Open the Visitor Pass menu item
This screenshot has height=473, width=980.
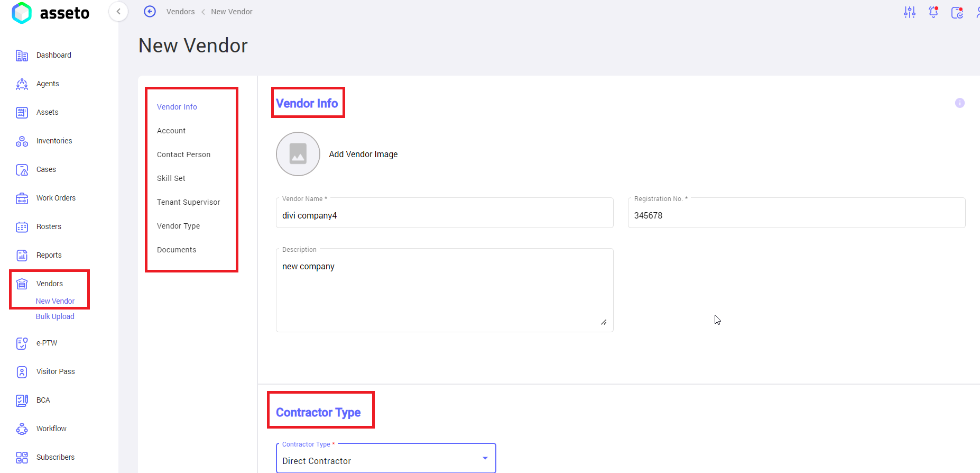point(56,371)
